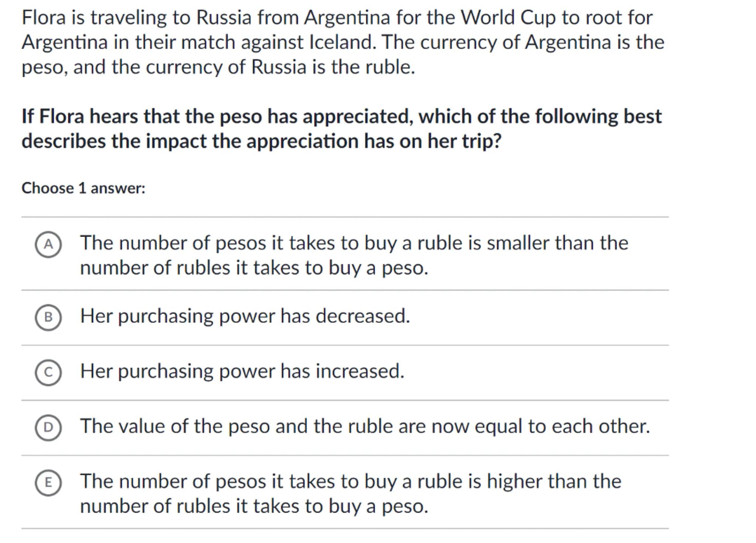Select radio button B
Viewport: 756px width, 543px height.
pos(48,317)
